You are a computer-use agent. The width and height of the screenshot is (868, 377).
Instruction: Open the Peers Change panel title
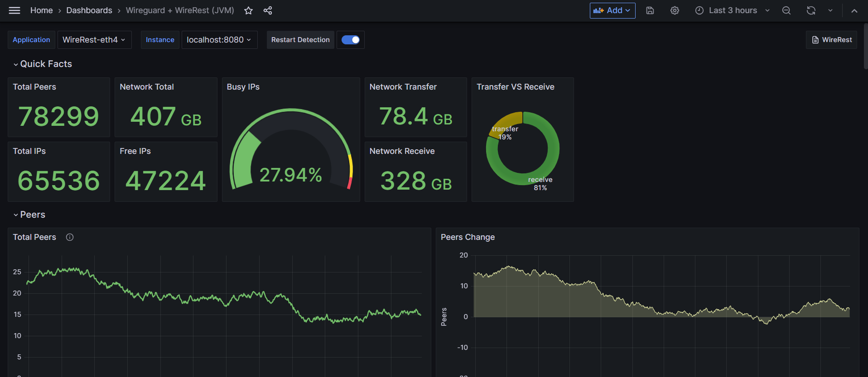pyautogui.click(x=468, y=237)
